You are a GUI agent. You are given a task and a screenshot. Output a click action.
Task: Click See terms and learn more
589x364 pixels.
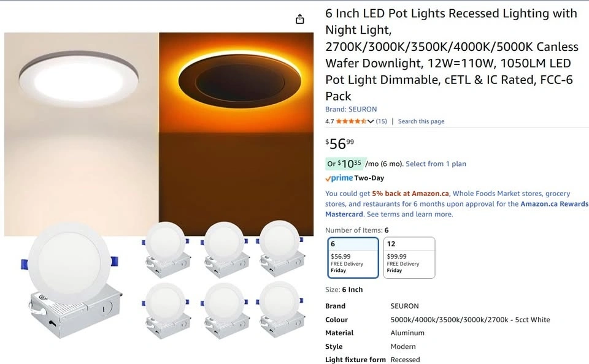pos(410,214)
